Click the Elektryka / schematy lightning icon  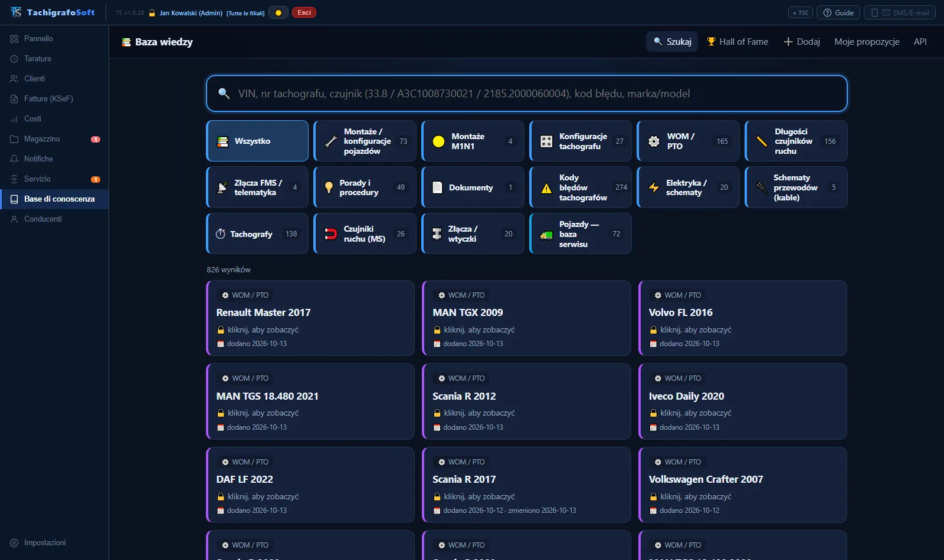(654, 187)
